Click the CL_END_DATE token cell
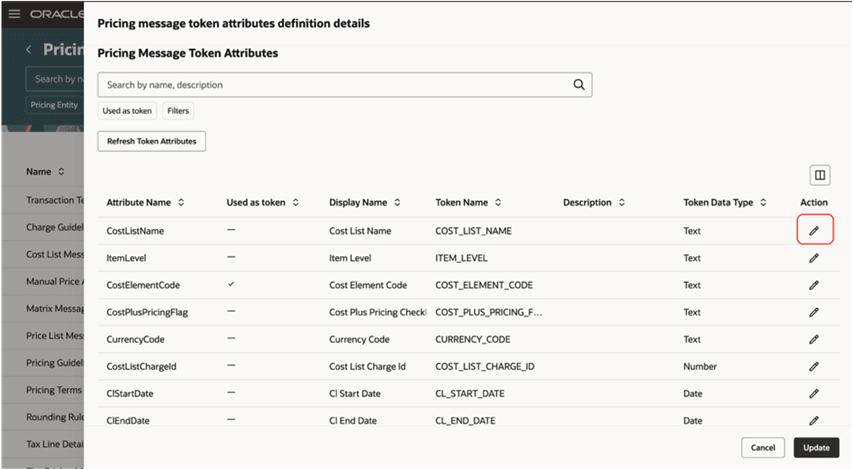This screenshot has width=854, height=470. point(465,420)
